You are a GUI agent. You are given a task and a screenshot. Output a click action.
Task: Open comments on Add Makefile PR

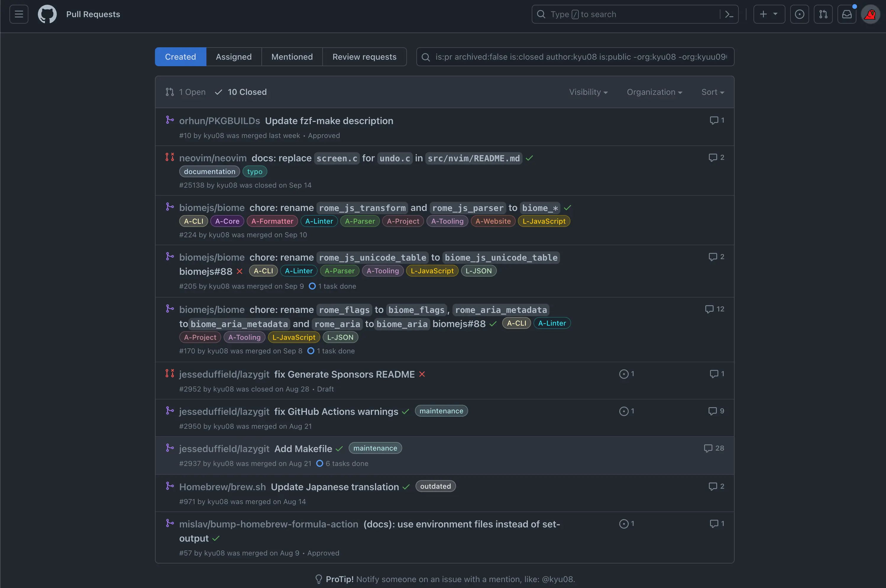pos(714,448)
